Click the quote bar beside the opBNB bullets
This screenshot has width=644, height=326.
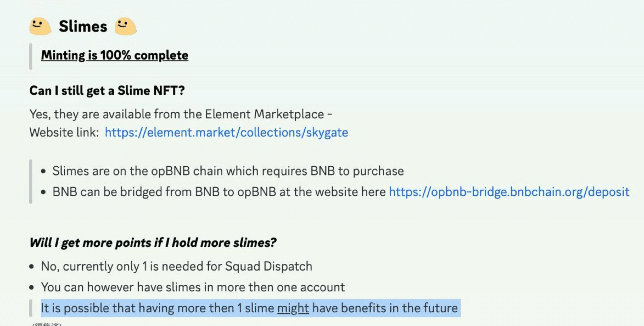(x=31, y=181)
